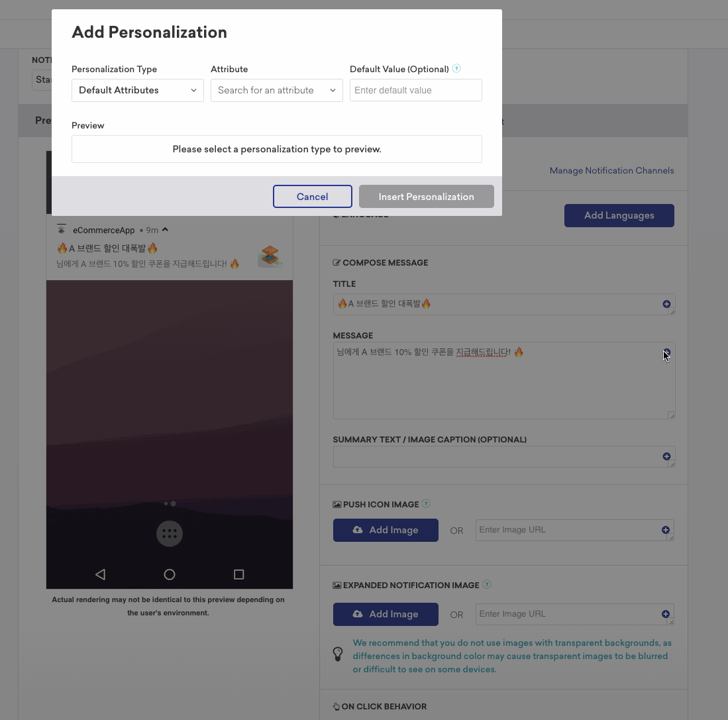Click plus icon in the Title field
Image resolution: width=728 pixels, height=720 pixels.
[x=666, y=304]
